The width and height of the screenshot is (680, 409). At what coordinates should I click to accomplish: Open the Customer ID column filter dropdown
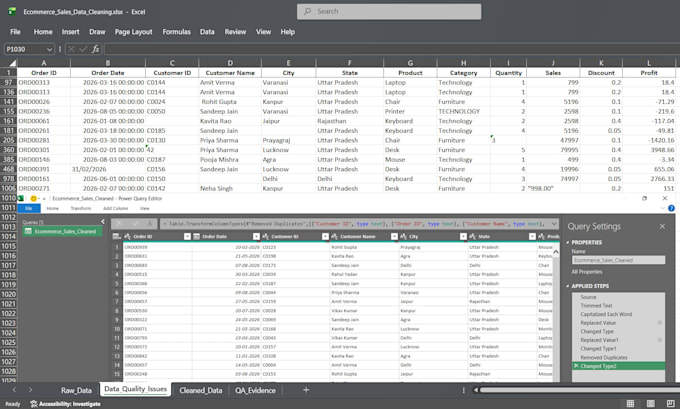[x=325, y=236]
